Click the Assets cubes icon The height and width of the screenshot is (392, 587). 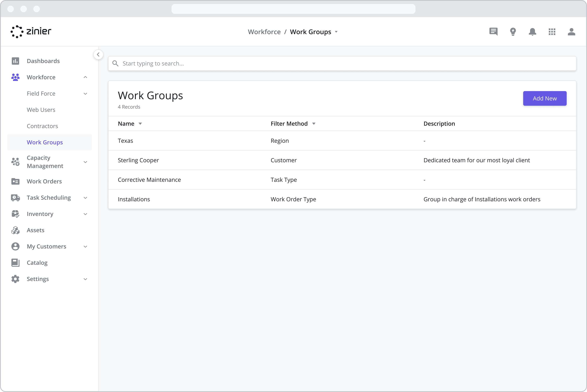(15, 230)
